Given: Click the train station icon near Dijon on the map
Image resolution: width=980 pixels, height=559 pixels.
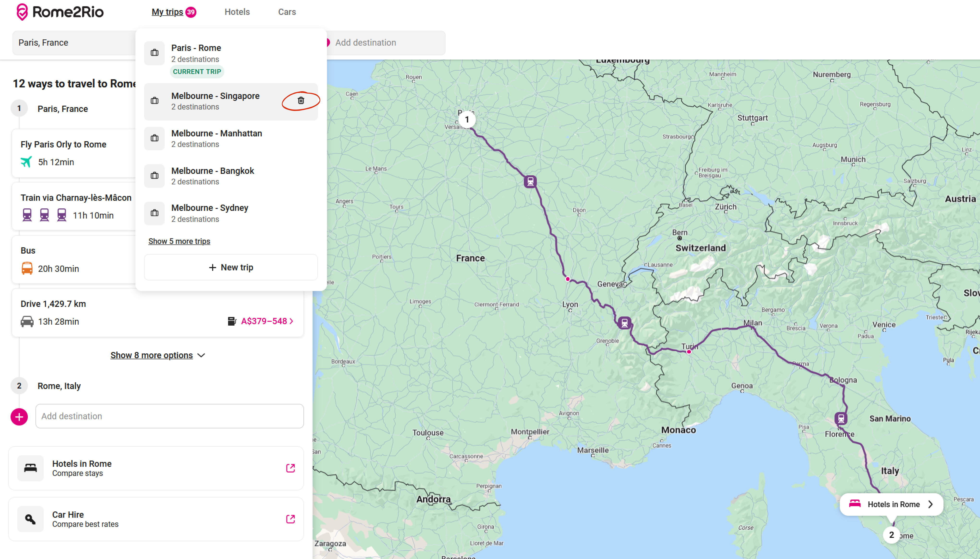Looking at the screenshot, I should click(531, 181).
